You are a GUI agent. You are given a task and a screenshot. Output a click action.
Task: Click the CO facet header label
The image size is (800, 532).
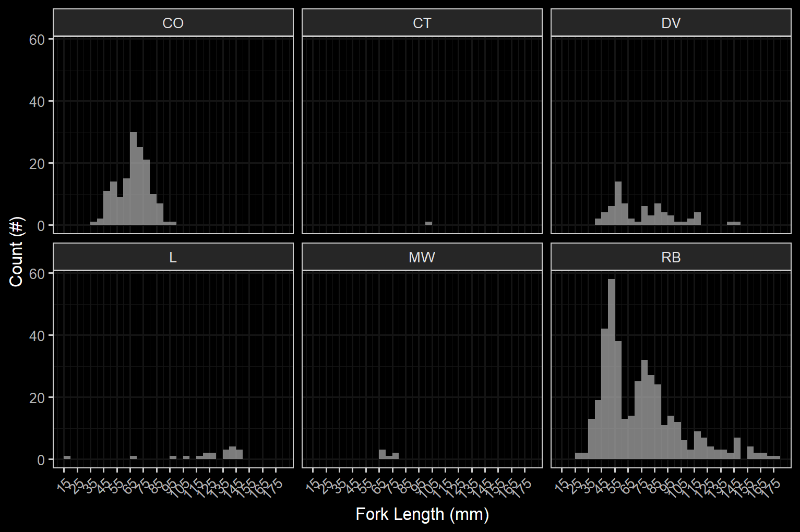[173, 23]
